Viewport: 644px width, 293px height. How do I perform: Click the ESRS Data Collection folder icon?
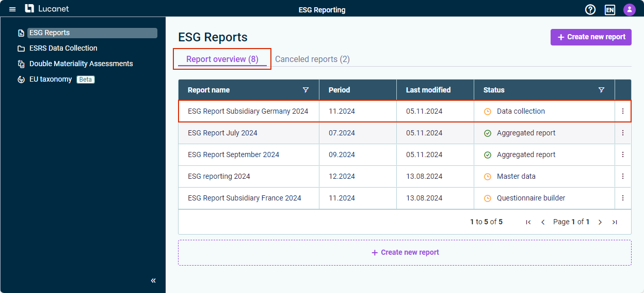point(21,49)
